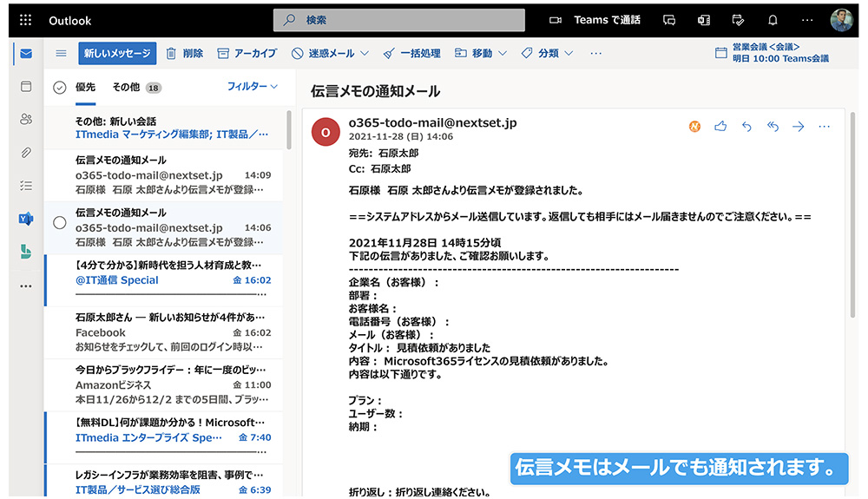Click sender address o365-todo-mail@nextset.jp in header
This screenshot has height=499, width=868.
coord(432,123)
